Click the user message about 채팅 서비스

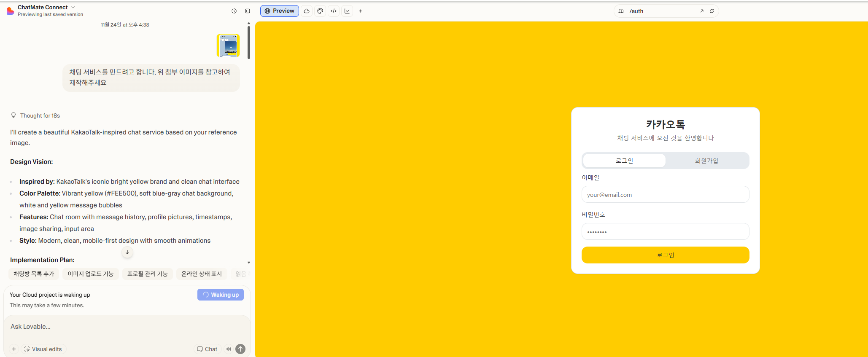pos(151,78)
